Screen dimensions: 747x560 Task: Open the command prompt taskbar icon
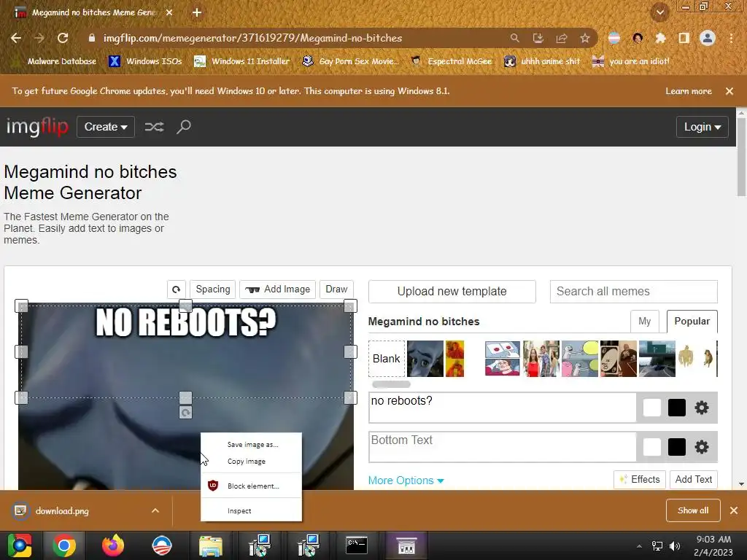356,545
